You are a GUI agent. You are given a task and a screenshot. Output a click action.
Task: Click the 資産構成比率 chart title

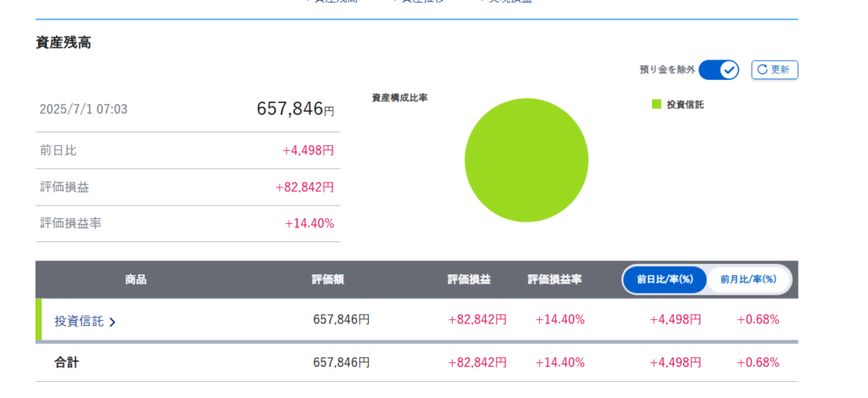[399, 98]
